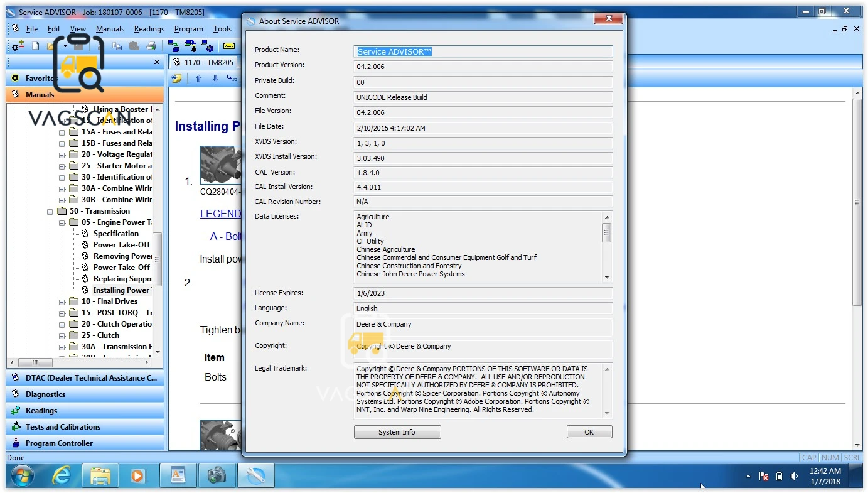
Task: Click the Data Licenses list scroll-down arrow
Action: [x=606, y=277]
